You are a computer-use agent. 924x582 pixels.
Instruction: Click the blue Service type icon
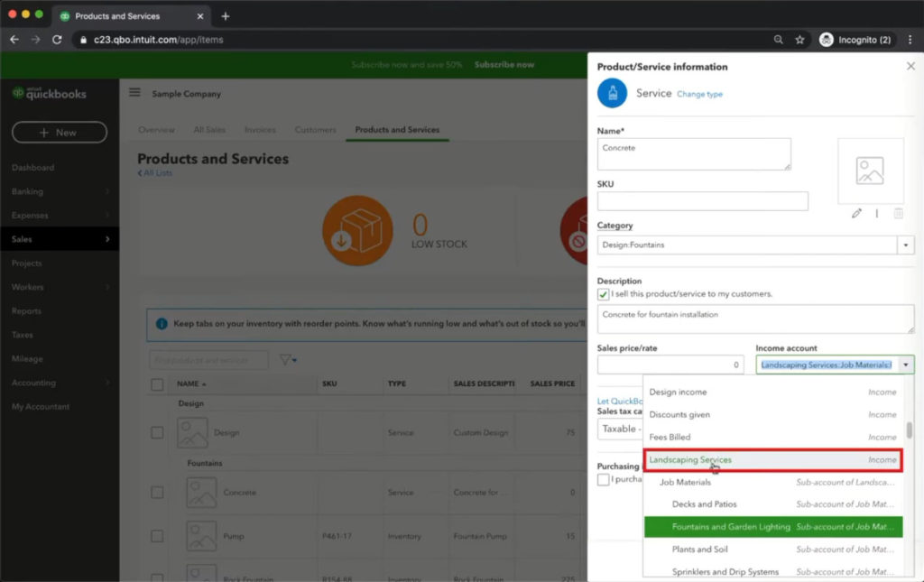[612, 93]
